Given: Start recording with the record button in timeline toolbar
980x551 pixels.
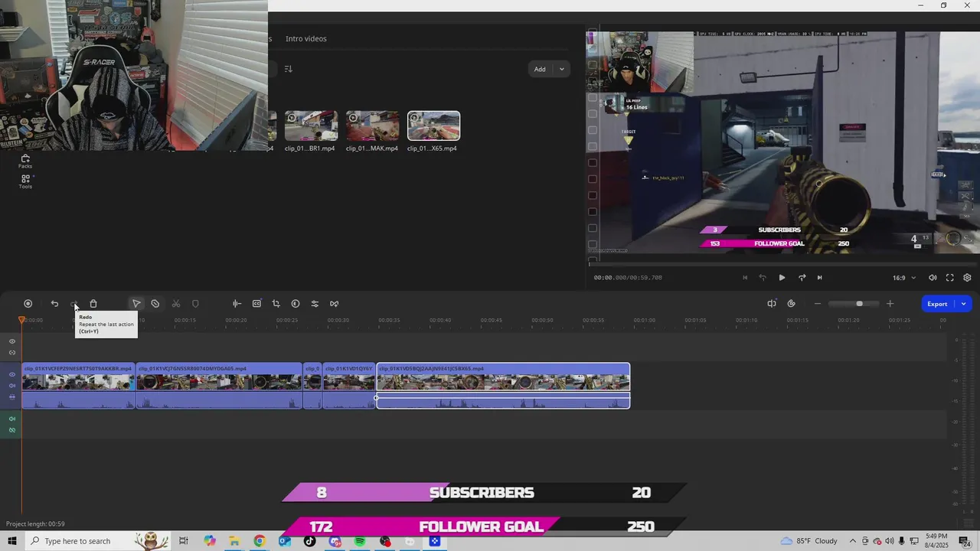Looking at the screenshot, I should [x=28, y=304].
